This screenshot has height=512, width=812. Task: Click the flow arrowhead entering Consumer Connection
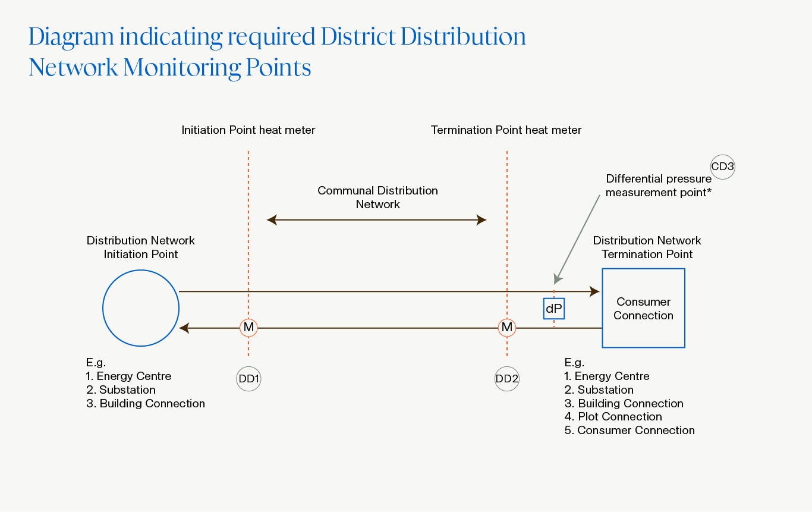click(594, 291)
